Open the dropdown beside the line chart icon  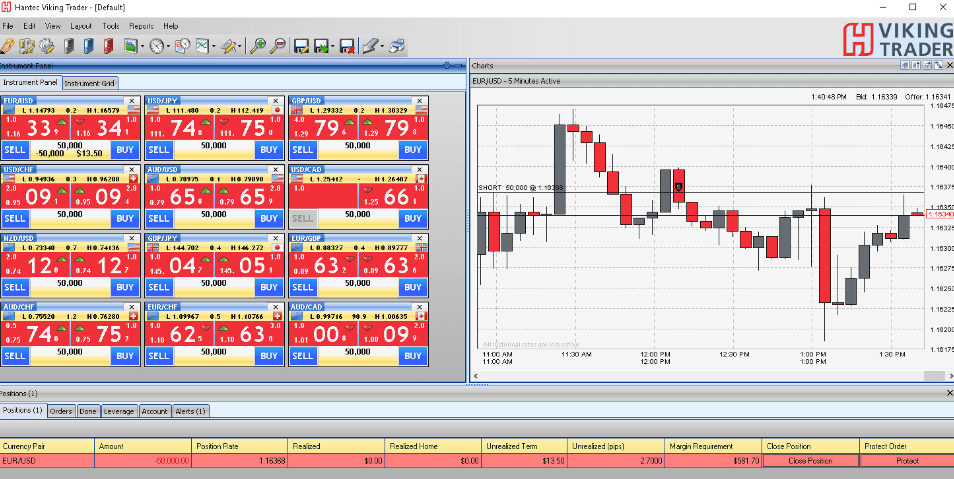pos(214,46)
